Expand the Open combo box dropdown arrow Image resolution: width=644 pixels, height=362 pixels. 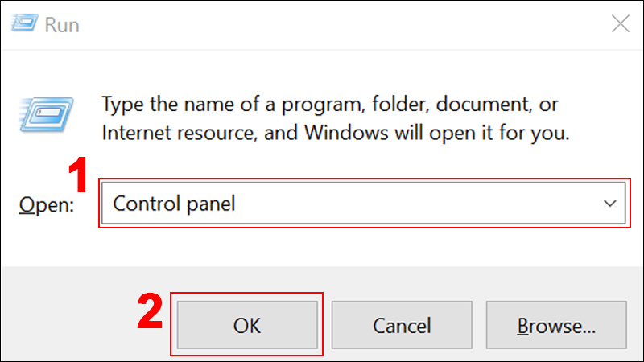(x=609, y=204)
